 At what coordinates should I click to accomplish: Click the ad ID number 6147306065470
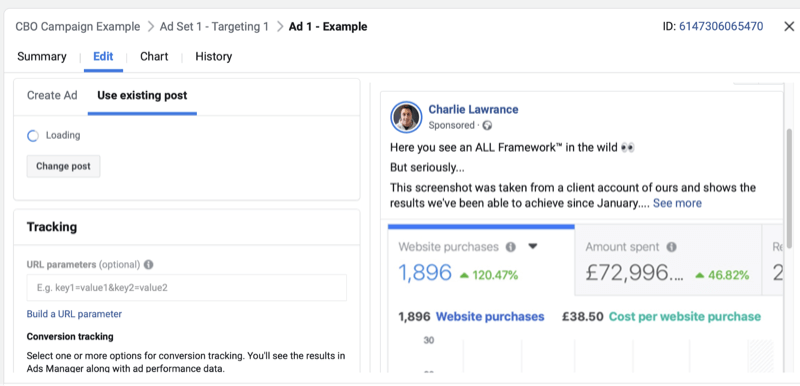(721, 27)
